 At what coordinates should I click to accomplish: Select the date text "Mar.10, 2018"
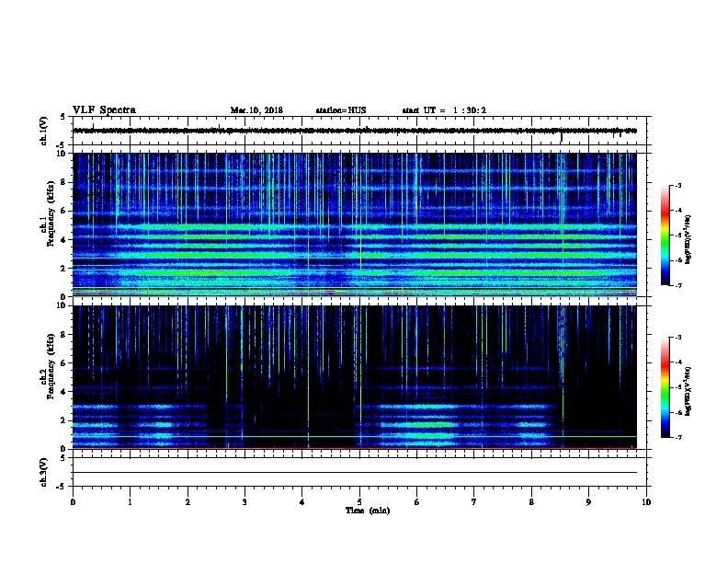pos(256,110)
